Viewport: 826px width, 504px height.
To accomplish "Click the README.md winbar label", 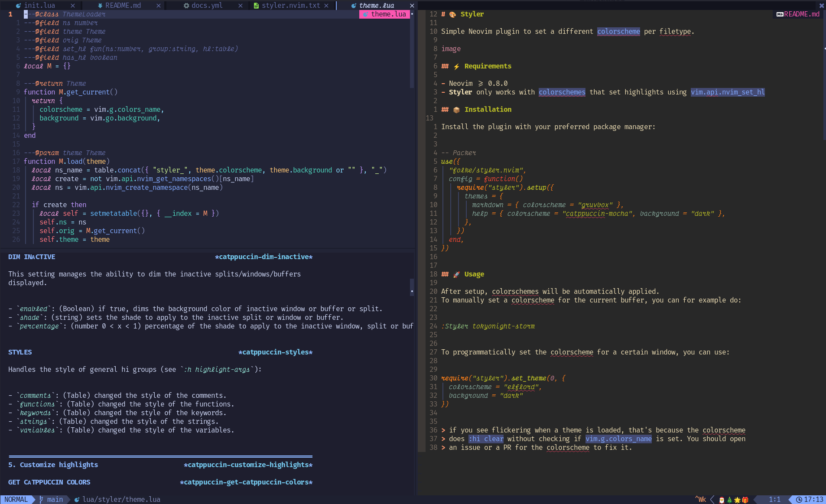I will click(802, 14).
